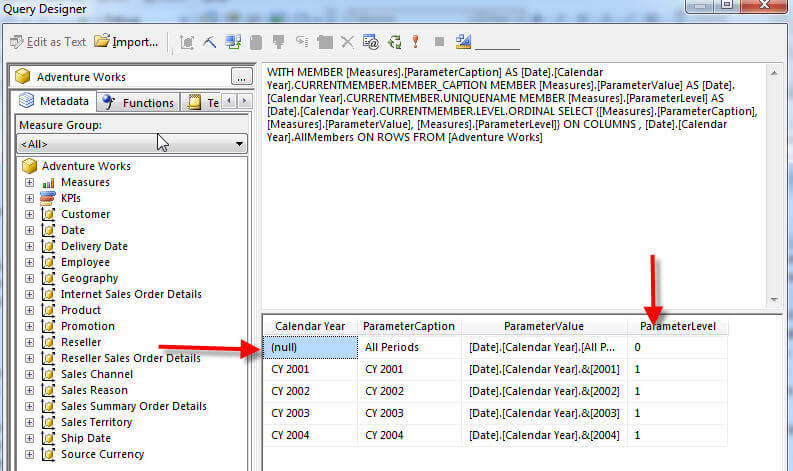Open the Measure Group dropdown
The image size is (793, 471).
pos(238,144)
